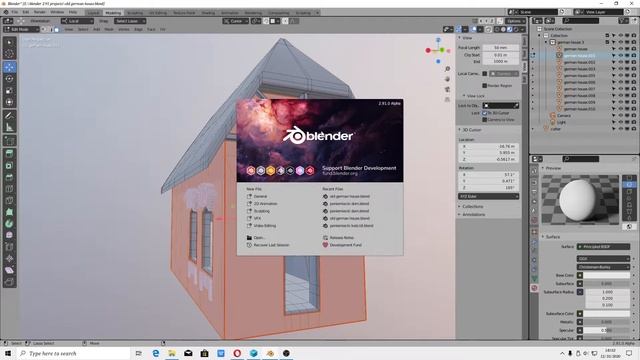Expand the Annotations panel in sidebar
Image resolution: width=640 pixels, height=360 pixels.
[x=473, y=214]
